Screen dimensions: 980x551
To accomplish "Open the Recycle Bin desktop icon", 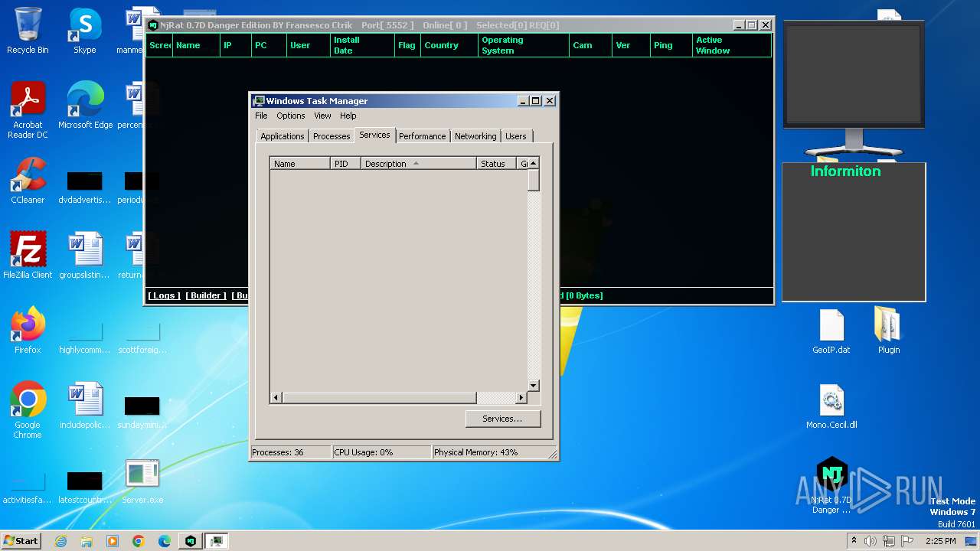I will pyautogui.click(x=28, y=31).
